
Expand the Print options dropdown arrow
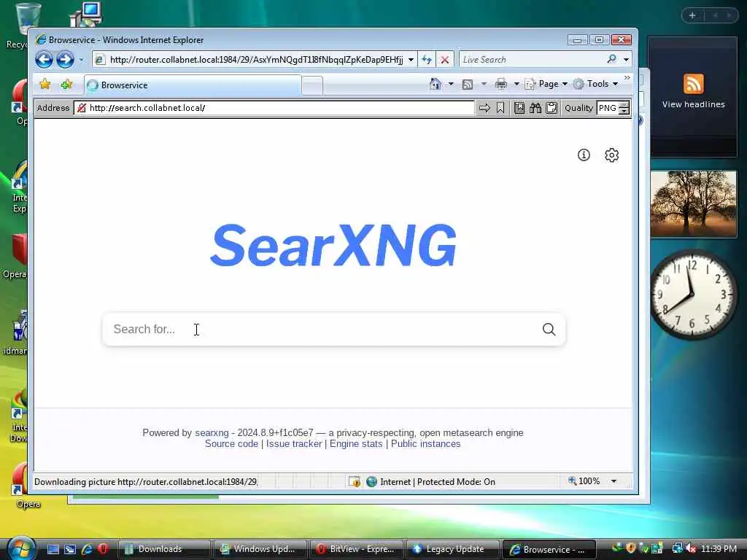[x=516, y=85]
